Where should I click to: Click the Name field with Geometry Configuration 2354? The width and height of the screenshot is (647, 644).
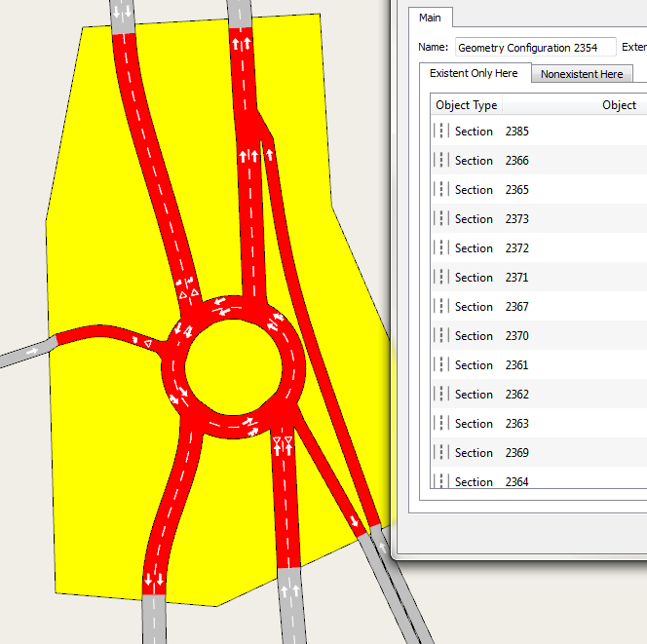coord(535,47)
